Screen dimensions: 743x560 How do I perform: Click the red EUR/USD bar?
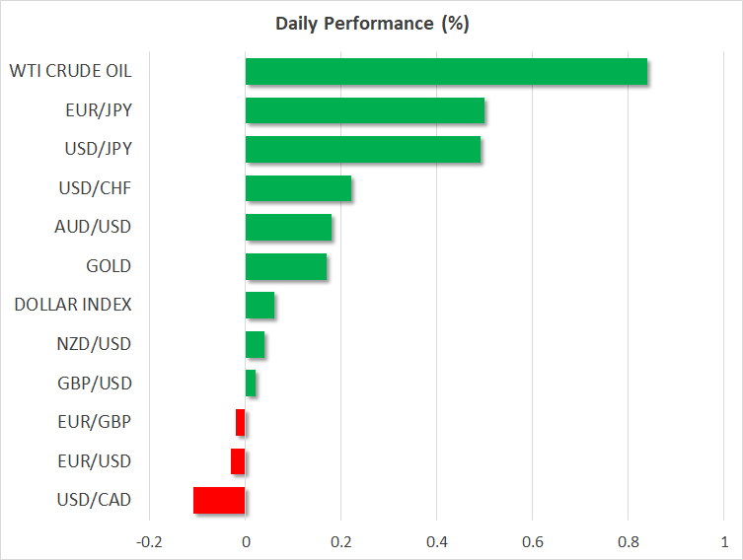coord(238,461)
